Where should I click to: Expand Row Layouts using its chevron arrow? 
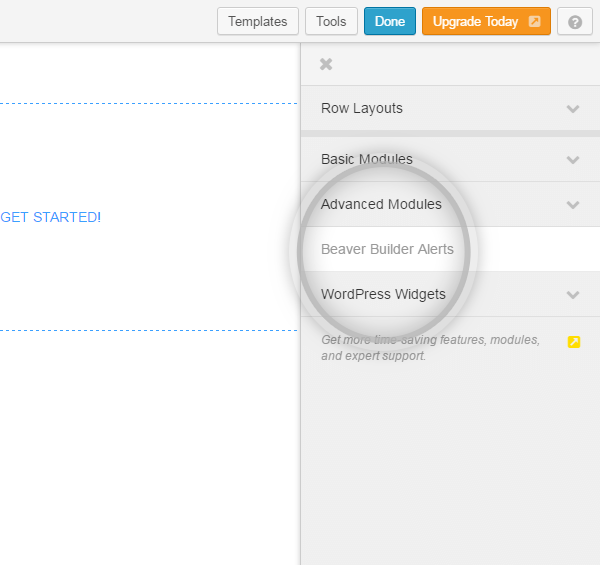(x=573, y=109)
